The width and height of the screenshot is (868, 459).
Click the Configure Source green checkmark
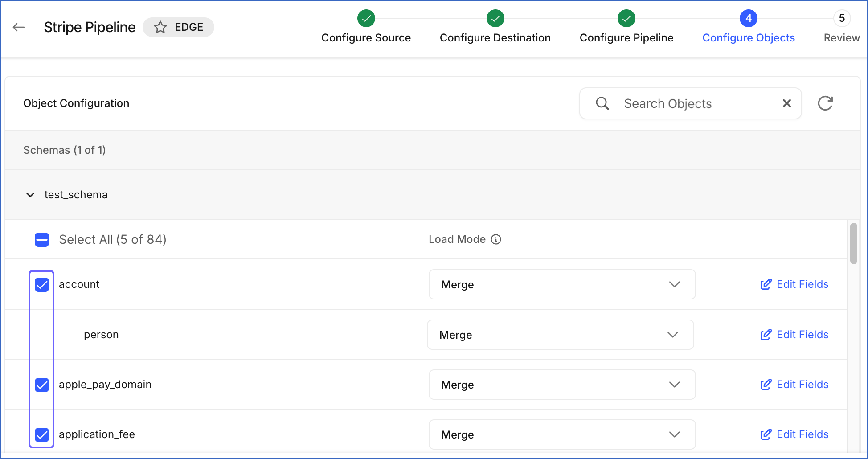coord(366,18)
